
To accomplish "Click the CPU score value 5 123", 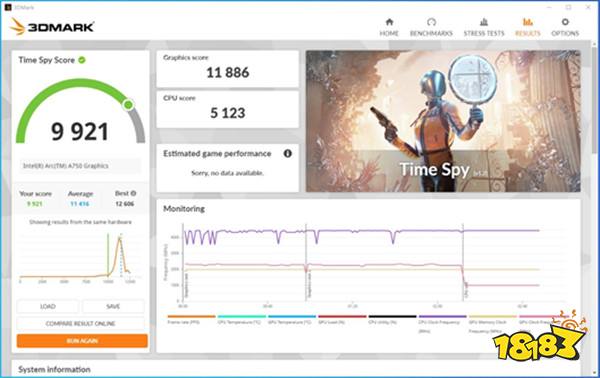I will coord(228,113).
